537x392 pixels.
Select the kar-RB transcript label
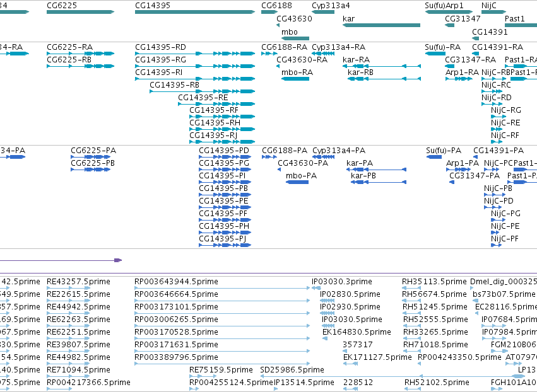360,72
